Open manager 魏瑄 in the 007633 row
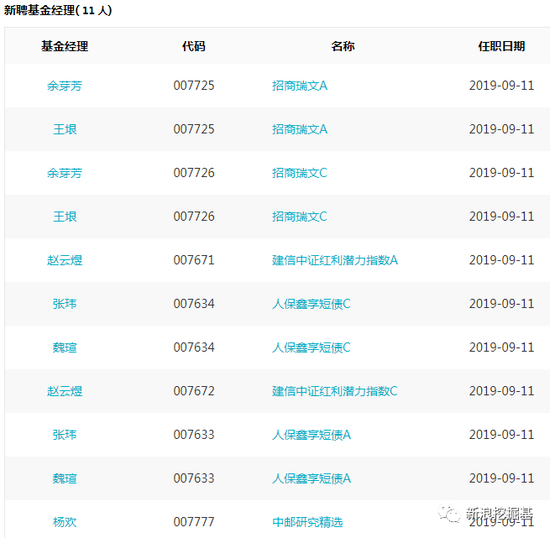Image resolution: width=550 pixels, height=538 pixels. point(65,478)
